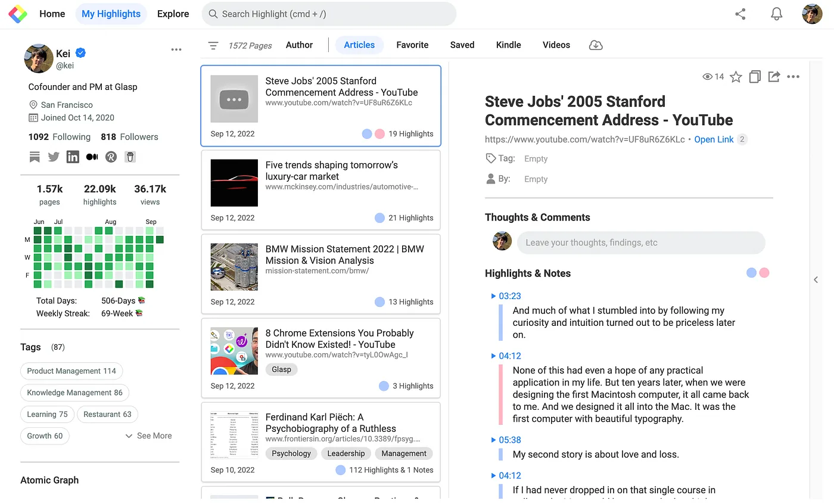Open the 'Five trends shaping tomorrow's luxury-car market' title
The height and width of the screenshot is (504, 834).
(x=332, y=171)
